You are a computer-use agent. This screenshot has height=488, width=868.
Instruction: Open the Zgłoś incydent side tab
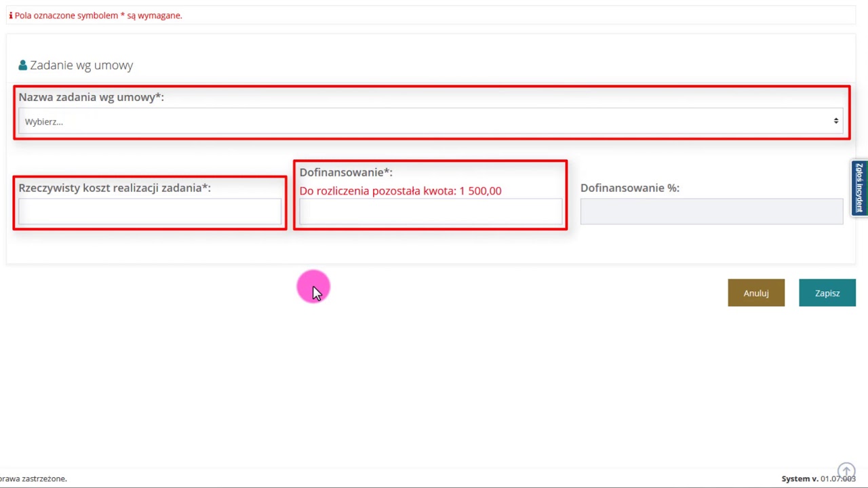point(859,188)
